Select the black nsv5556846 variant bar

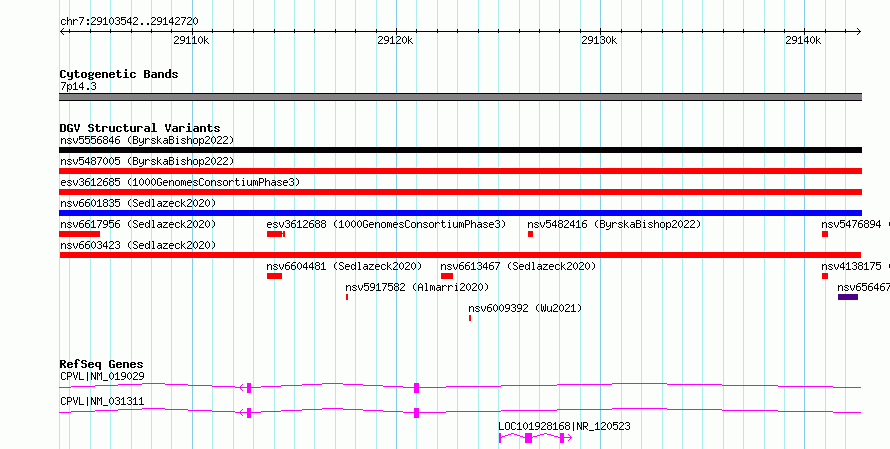point(460,150)
